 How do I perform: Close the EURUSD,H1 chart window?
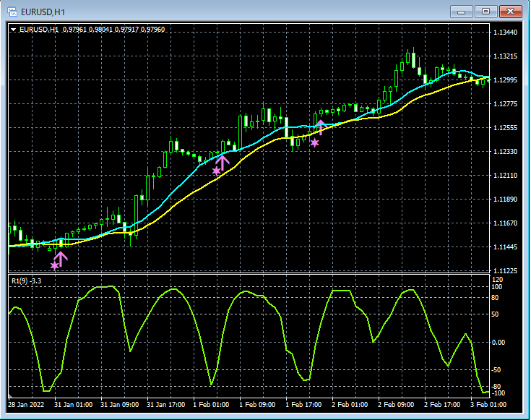coord(511,12)
